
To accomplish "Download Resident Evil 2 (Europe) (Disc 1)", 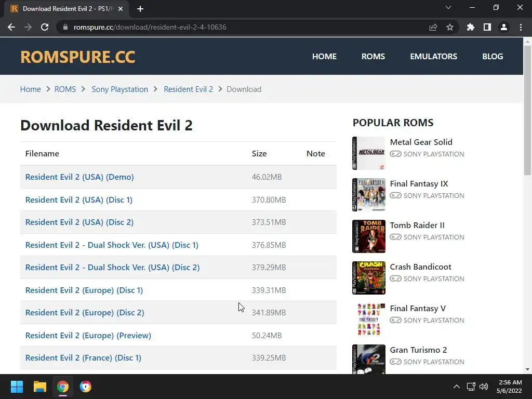I will [x=84, y=290].
